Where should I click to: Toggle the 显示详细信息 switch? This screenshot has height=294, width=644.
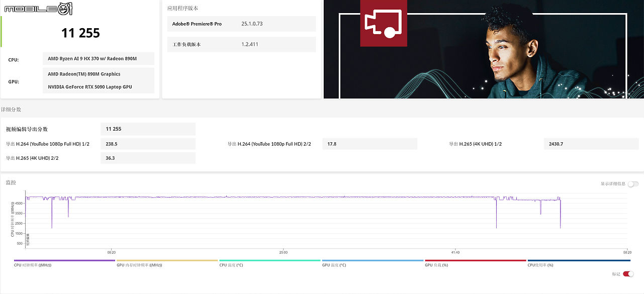click(x=632, y=184)
